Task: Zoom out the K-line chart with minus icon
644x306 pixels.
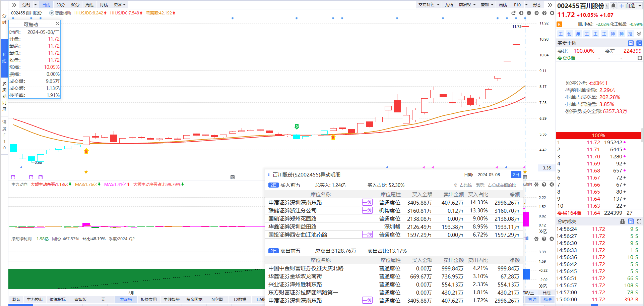Action: pyautogui.click(x=529, y=13)
